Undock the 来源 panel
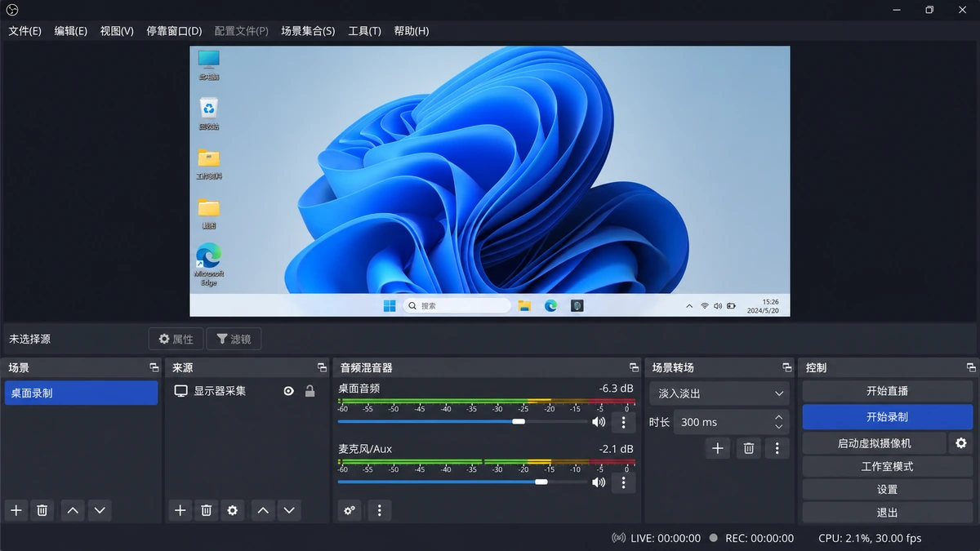This screenshot has width=980, height=551. tap(322, 368)
